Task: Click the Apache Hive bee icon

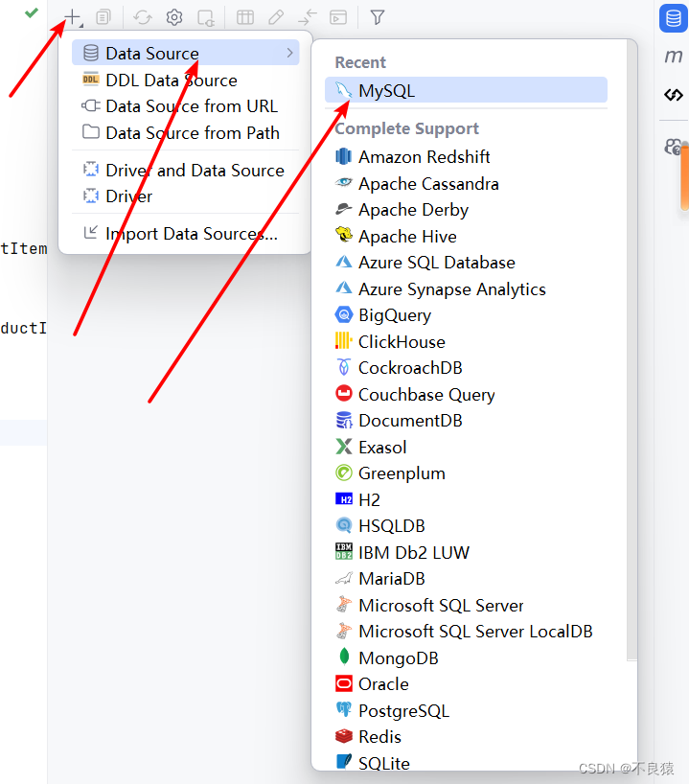Action: coord(343,235)
